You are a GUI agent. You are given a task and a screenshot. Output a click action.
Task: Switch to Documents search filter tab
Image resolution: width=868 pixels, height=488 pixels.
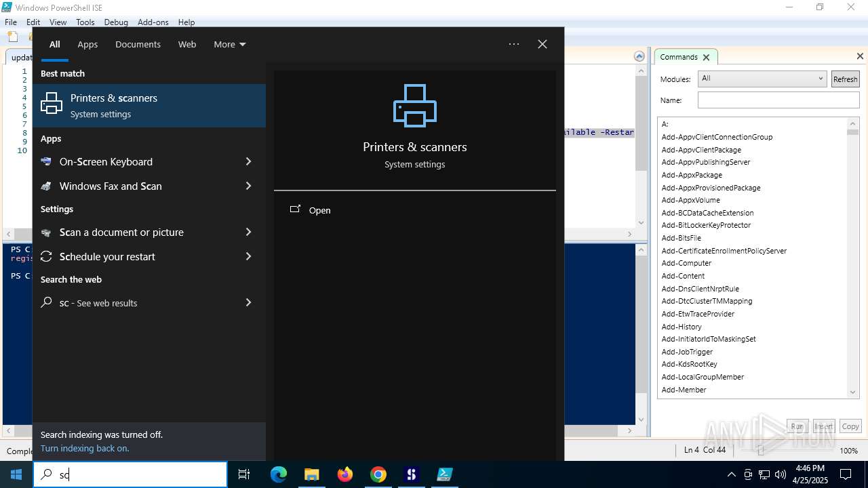click(x=138, y=44)
